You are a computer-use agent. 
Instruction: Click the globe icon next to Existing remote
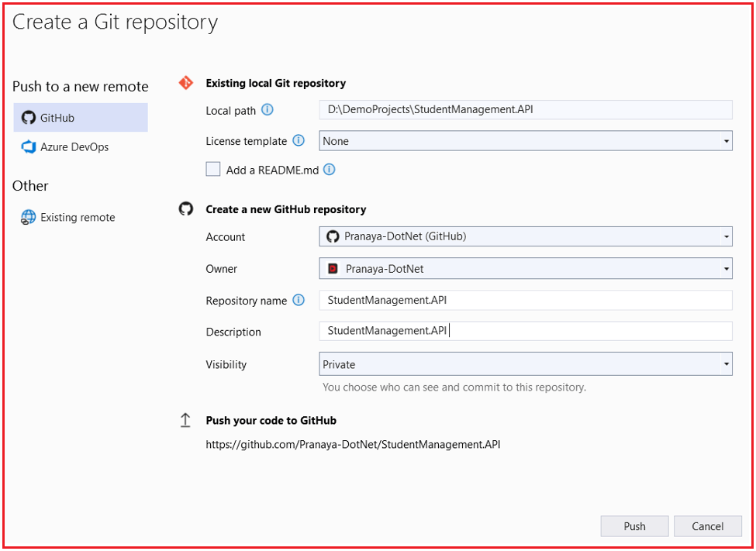[x=28, y=217]
